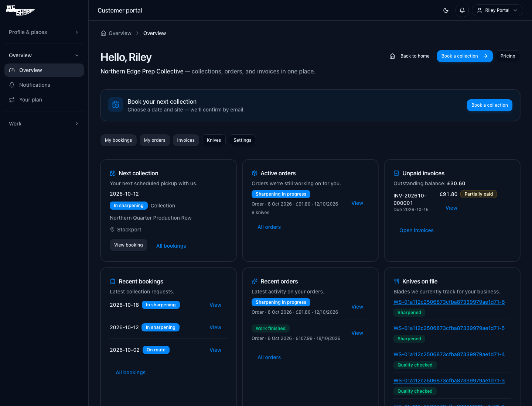Collapse the Overview sidebar group

coord(44,55)
